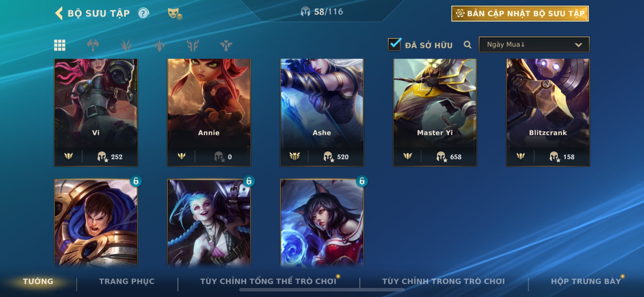The width and height of the screenshot is (644, 297).
Task: Go back using the arrow beside BỘ SƯU TẬP
Action: 59,13
